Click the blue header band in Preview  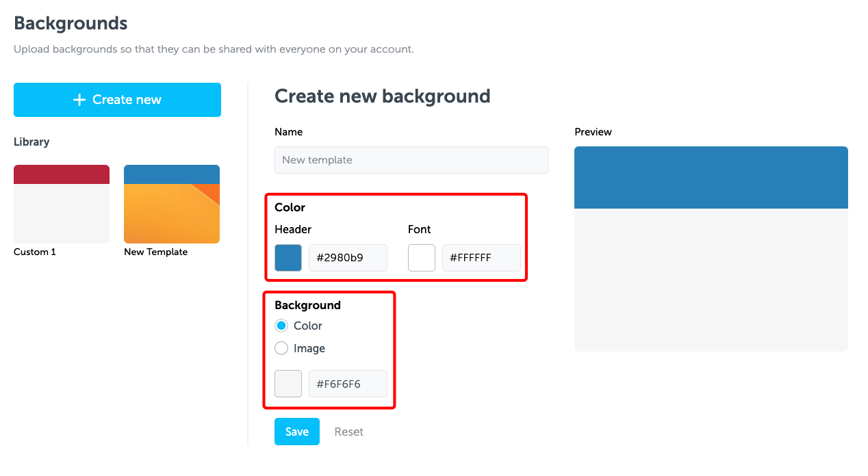coord(711,177)
